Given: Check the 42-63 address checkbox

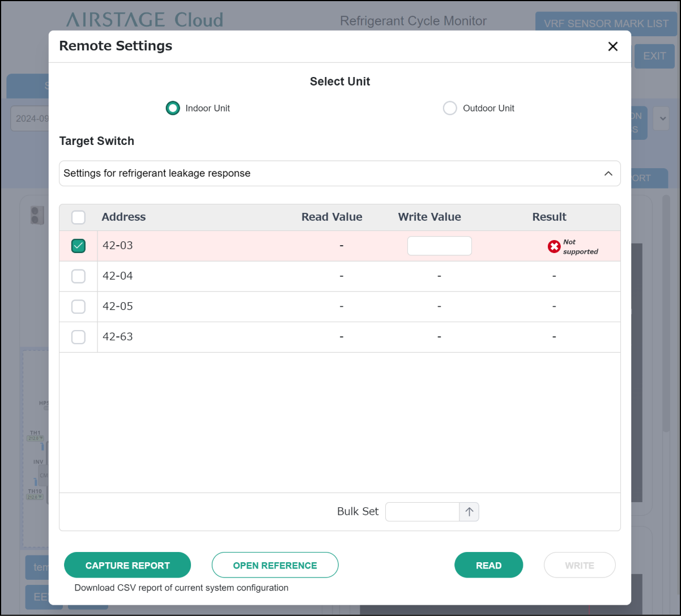Looking at the screenshot, I should point(78,337).
